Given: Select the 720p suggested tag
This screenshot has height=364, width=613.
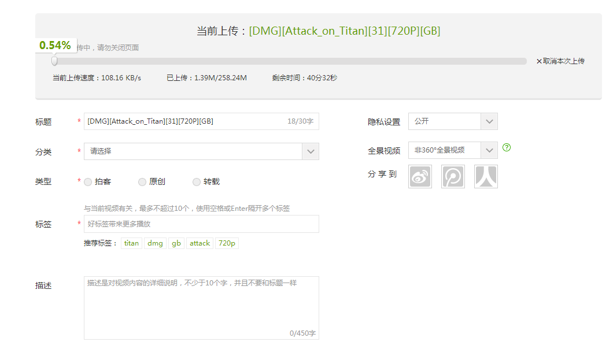Looking at the screenshot, I should [226, 243].
